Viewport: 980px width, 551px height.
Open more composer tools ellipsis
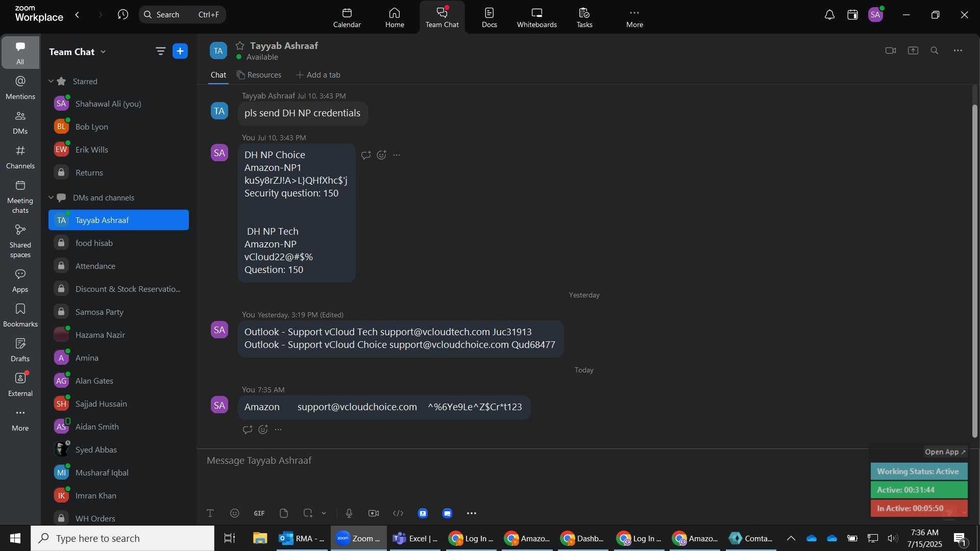[472, 513]
